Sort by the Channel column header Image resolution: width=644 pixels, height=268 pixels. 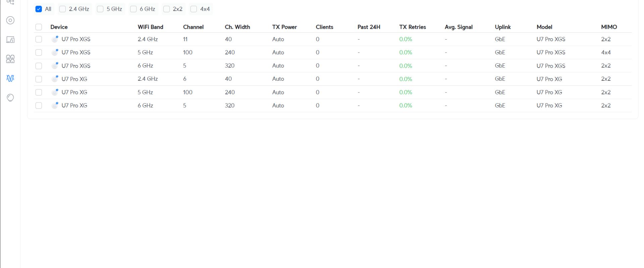click(x=193, y=27)
